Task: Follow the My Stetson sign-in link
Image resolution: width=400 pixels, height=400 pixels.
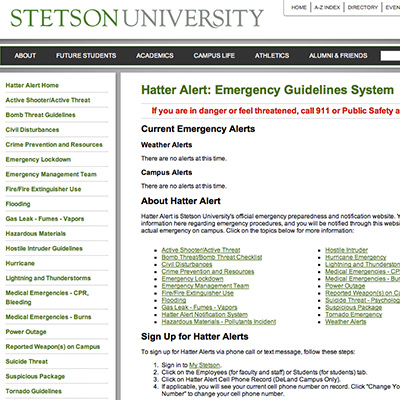Action: [204, 365]
